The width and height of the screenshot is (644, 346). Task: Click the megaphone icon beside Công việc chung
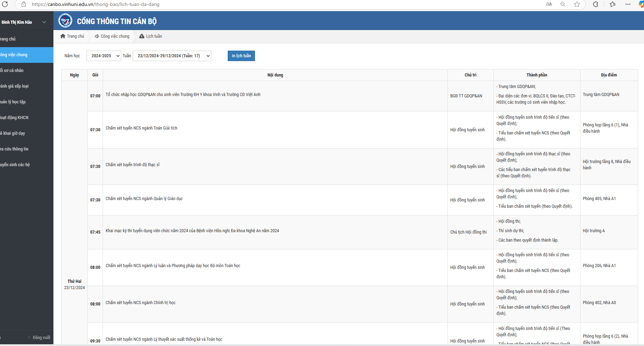[x=97, y=36]
